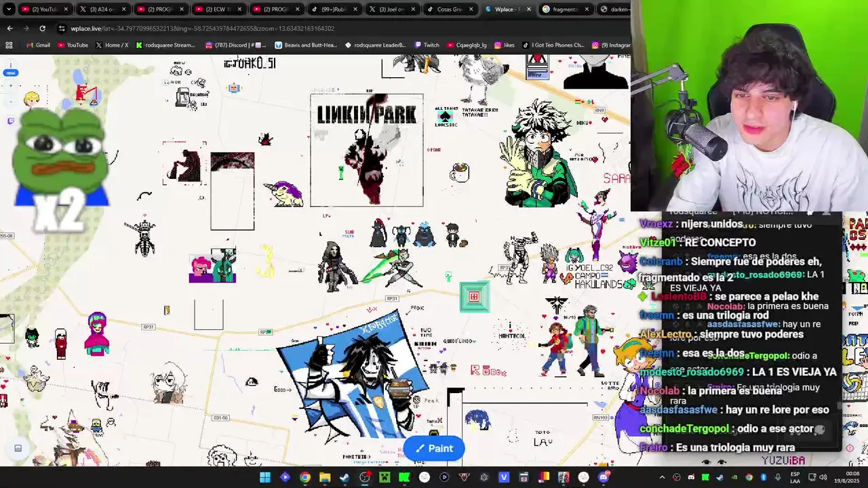Open site information icon in address bar

(62, 28)
